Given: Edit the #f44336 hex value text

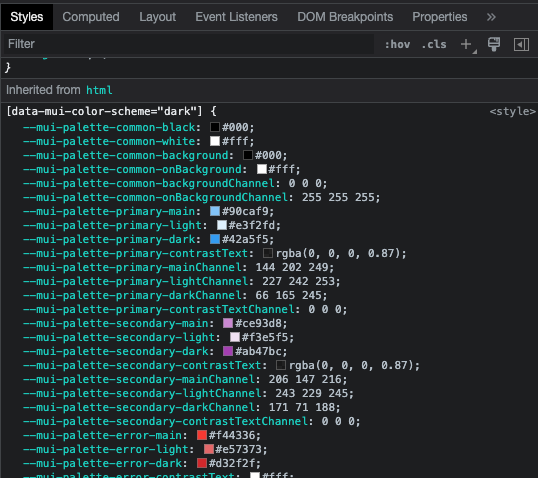Looking at the screenshot, I should point(232,435).
